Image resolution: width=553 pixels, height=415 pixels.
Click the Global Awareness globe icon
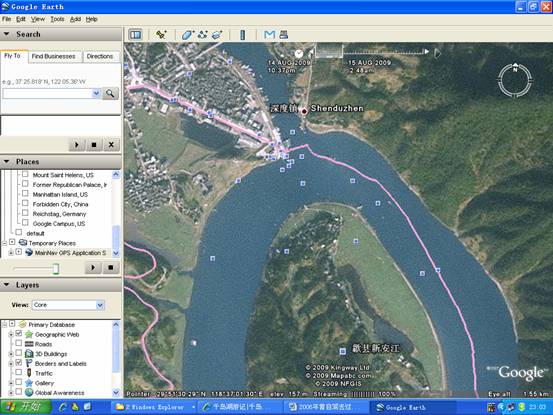[x=29, y=392]
